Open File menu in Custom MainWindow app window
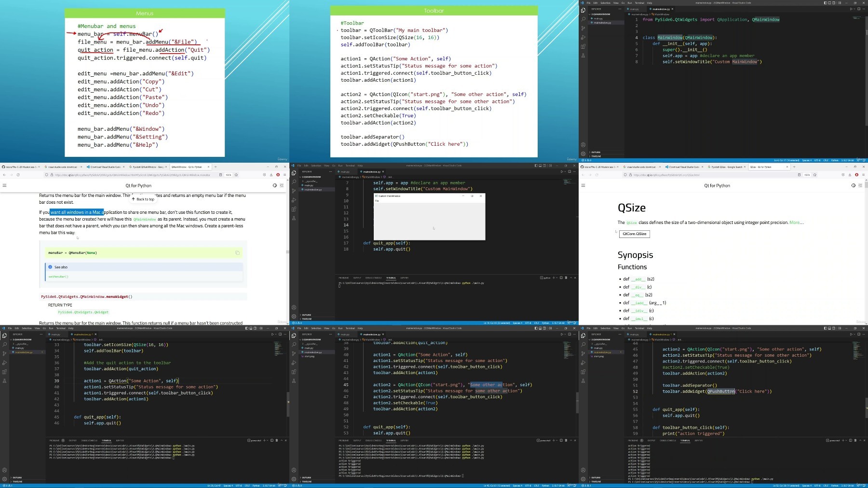868x488 pixels. click(x=377, y=201)
